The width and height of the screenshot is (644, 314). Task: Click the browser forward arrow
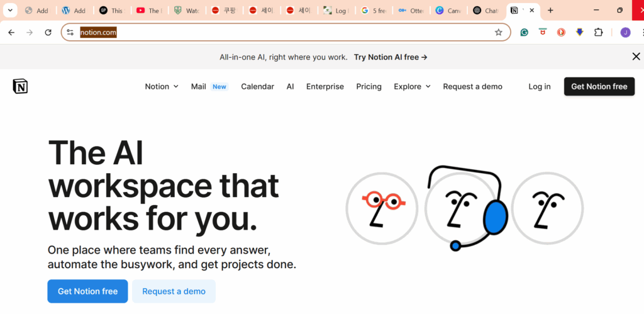[x=30, y=33]
